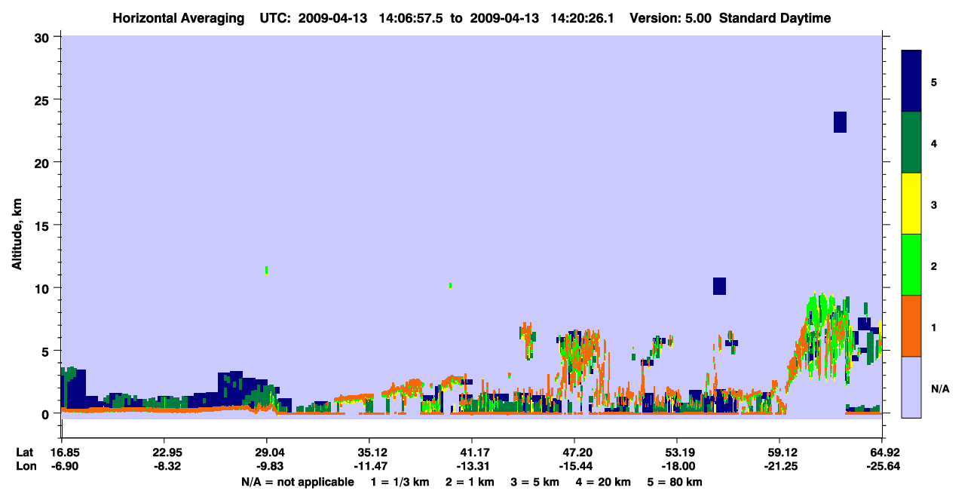This screenshot has height=503, width=980.
Task: Click the dark blue color bar segment 5
Action: [911, 81]
